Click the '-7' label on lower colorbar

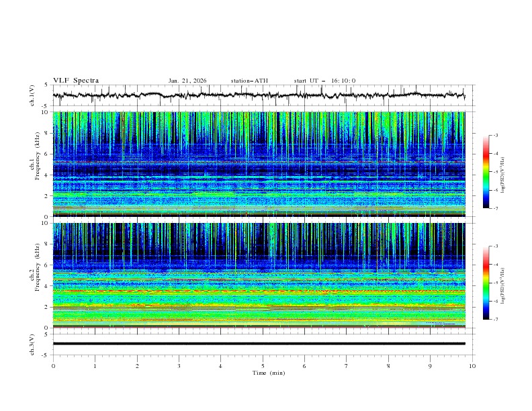(x=495, y=320)
